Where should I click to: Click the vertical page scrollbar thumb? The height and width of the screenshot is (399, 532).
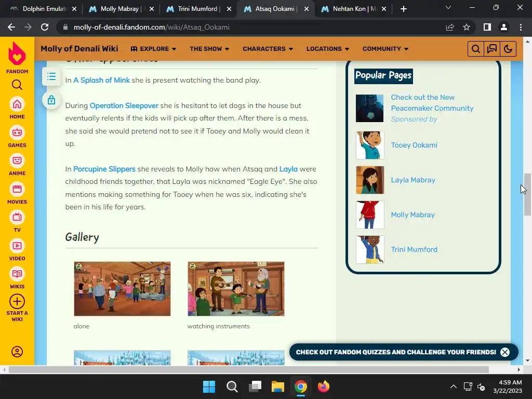tap(527, 194)
